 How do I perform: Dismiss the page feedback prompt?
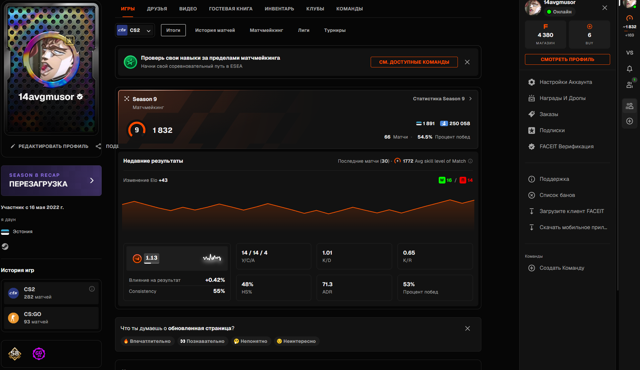click(467, 328)
